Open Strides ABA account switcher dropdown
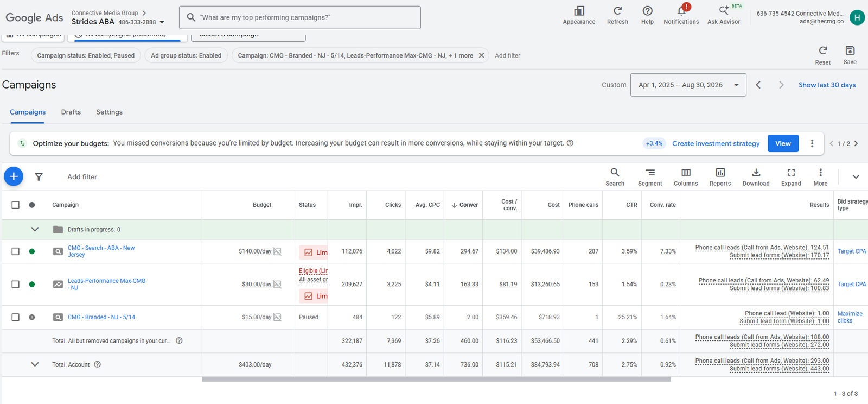The height and width of the screenshot is (404, 868). pos(162,22)
